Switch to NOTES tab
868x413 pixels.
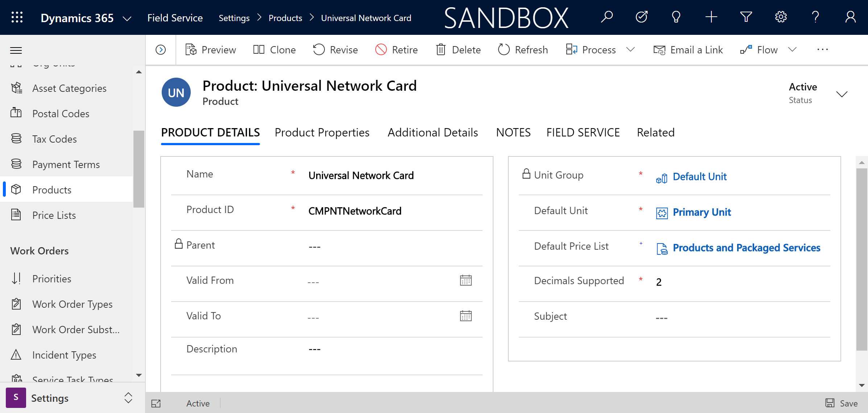click(x=513, y=132)
